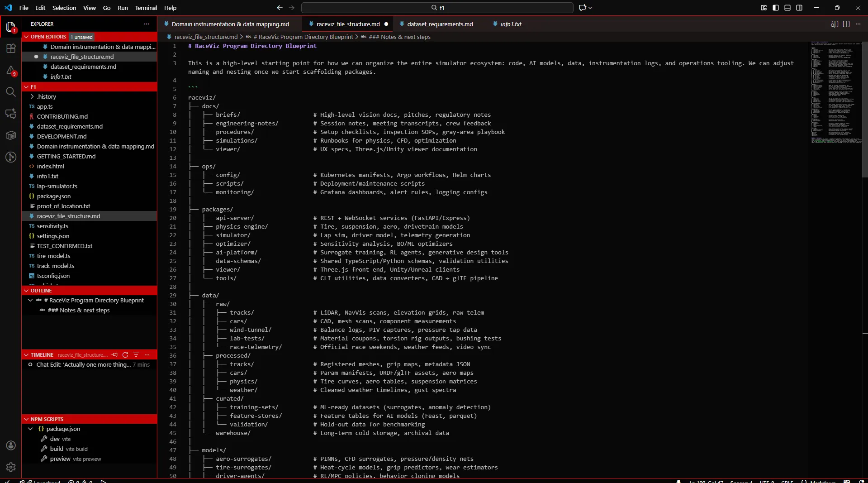868x483 pixels.
Task: Refresh the Timeline panel
Action: point(125,355)
